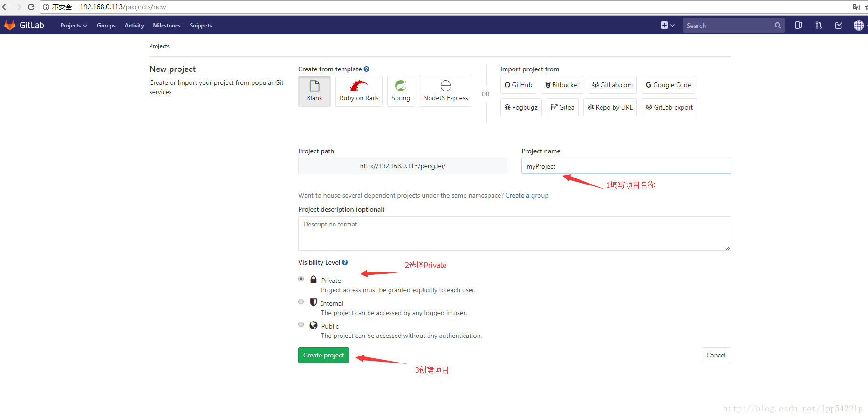The width and height of the screenshot is (868, 418).
Task: Open the Projects dropdown in navbar
Action: pos(74,26)
